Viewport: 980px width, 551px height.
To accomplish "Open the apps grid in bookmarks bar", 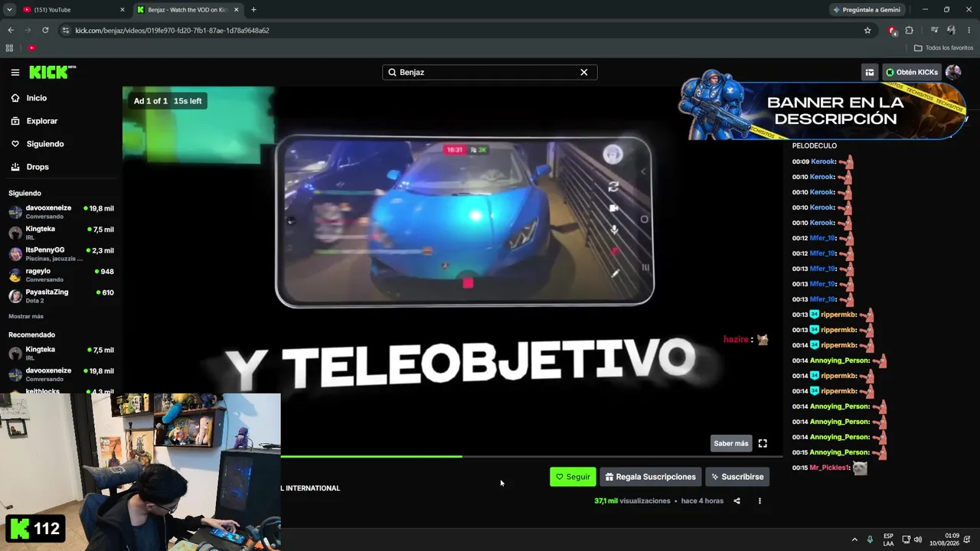I will [x=9, y=47].
